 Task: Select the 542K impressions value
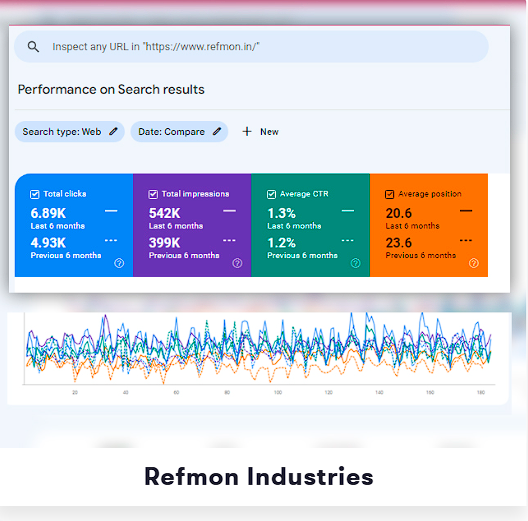pos(165,213)
